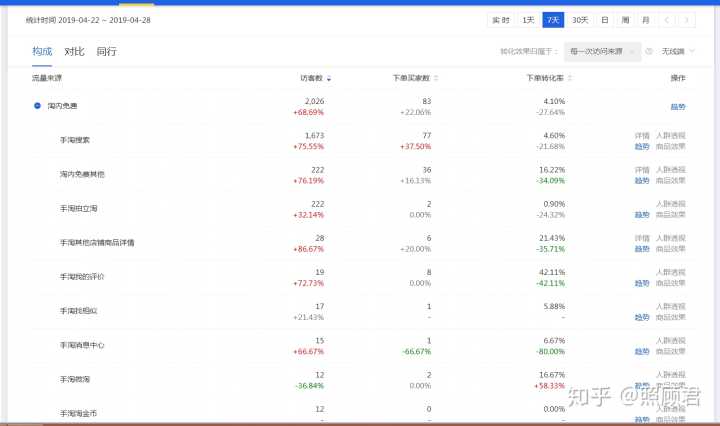The height and width of the screenshot is (426, 720).
Task: Open 商品效果 for 手淘我的评价 row
Action: [670, 283]
